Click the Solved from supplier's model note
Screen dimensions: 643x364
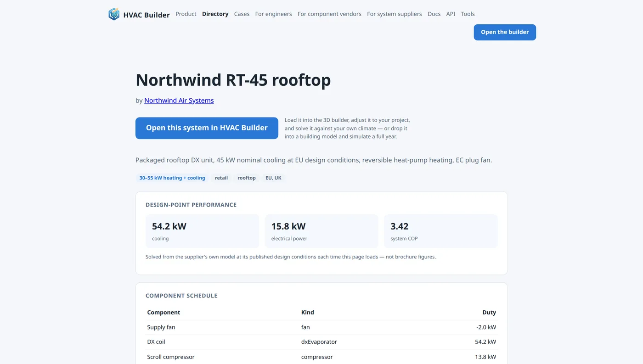(x=291, y=257)
